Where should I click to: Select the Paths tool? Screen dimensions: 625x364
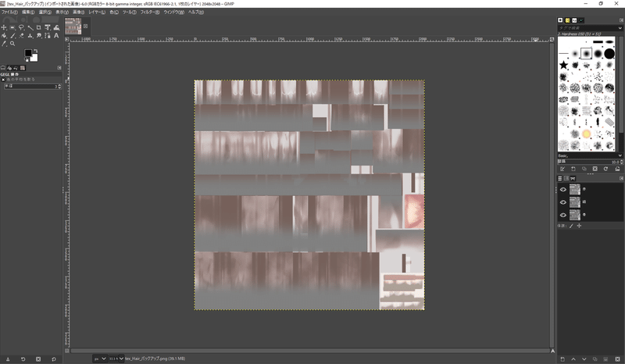48,36
